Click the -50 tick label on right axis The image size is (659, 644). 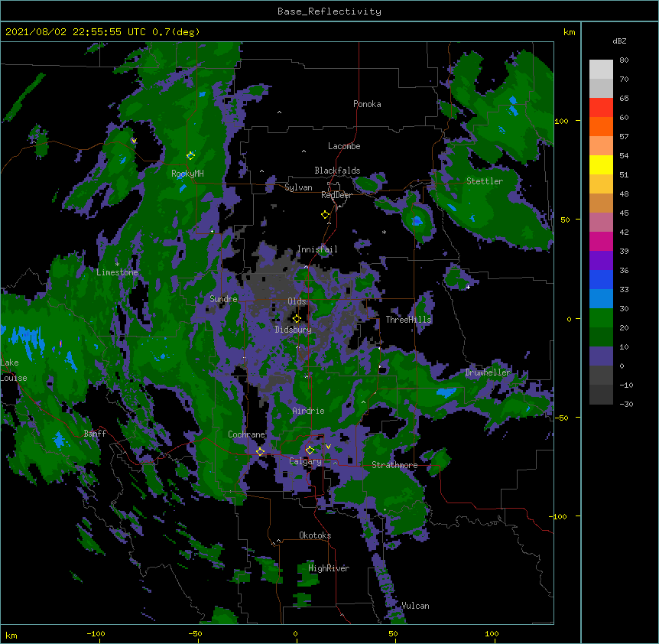tap(561, 418)
